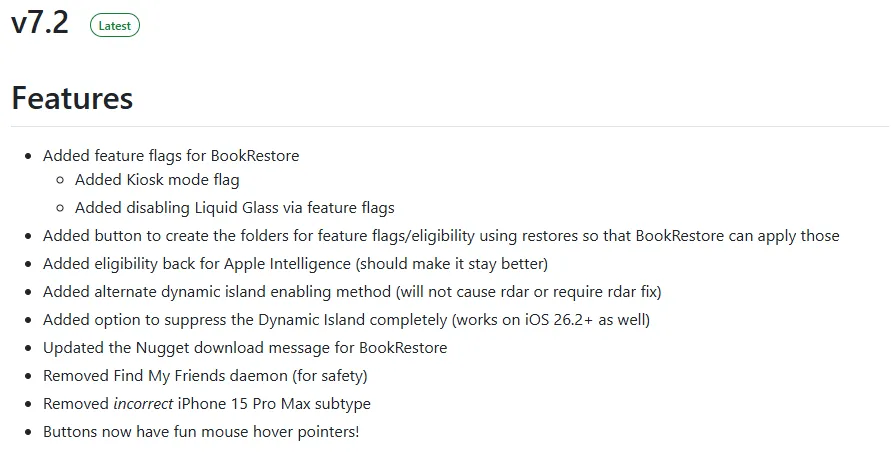891x458 pixels.
Task: Select the alternate dynamic island enabling method line
Action: coord(352,292)
